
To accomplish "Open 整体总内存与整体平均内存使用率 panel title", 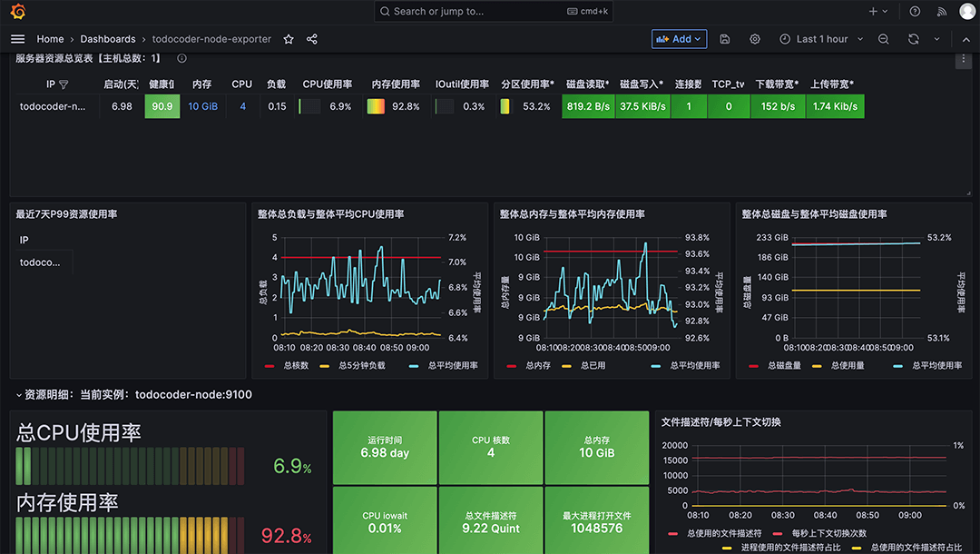I will [x=572, y=213].
